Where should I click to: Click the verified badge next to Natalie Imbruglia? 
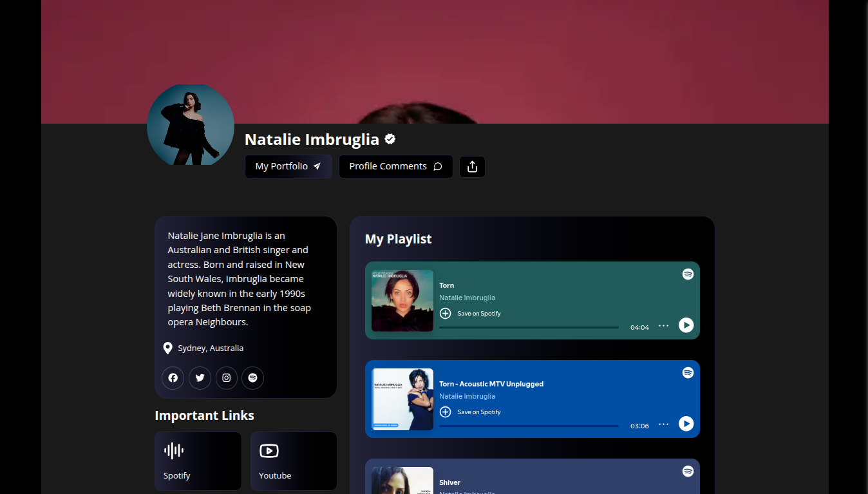[x=390, y=139]
